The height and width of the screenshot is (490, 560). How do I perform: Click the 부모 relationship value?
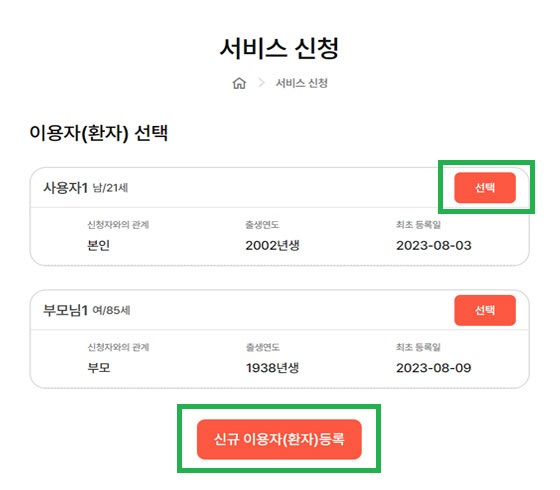click(99, 368)
